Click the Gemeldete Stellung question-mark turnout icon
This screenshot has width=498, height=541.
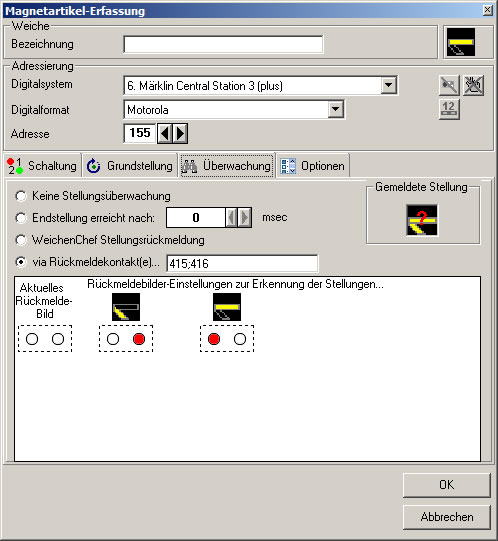pos(422,220)
